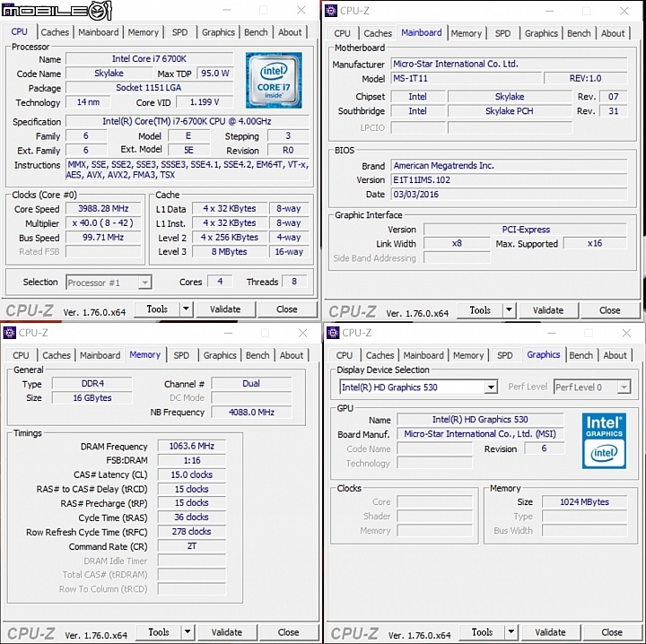
Task: Click Manufacturer field Micro-Star International Co. Ltd.
Action: tap(510, 64)
